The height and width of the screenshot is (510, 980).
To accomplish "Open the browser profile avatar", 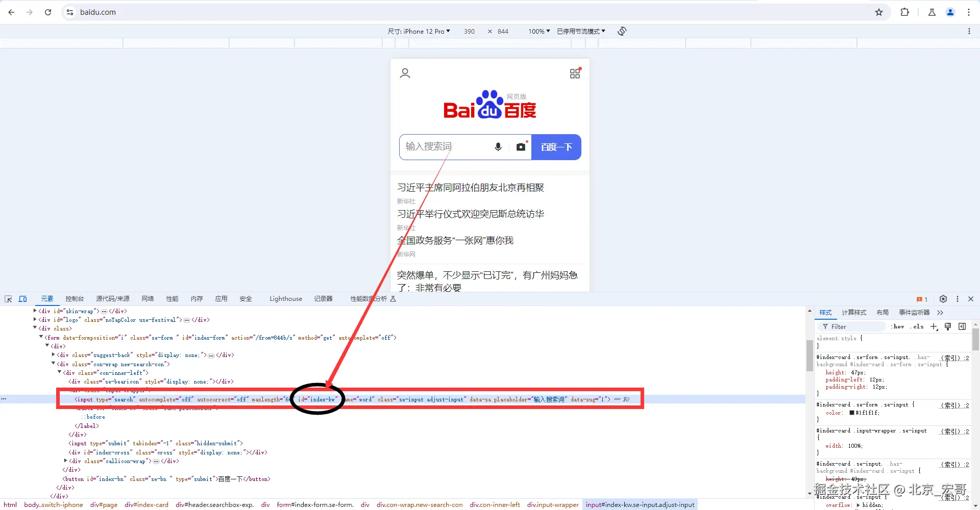I will click(x=950, y=12).
